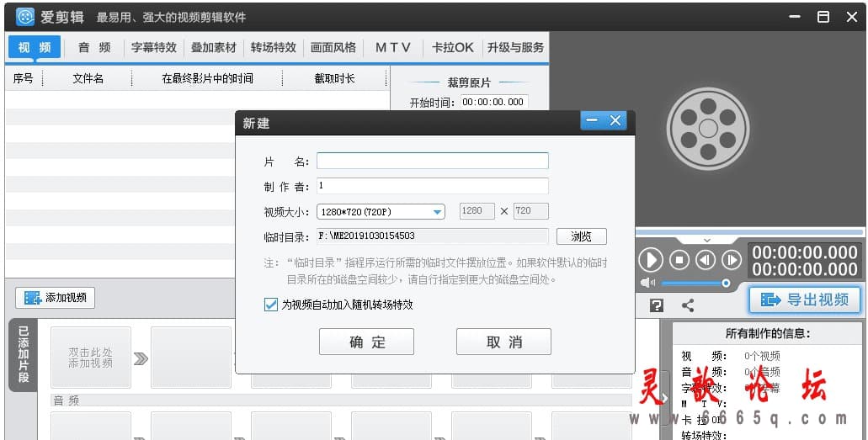Click the 开始时间 time field
The height and width of the screenshot is (440, 868).
pos(494,102)
